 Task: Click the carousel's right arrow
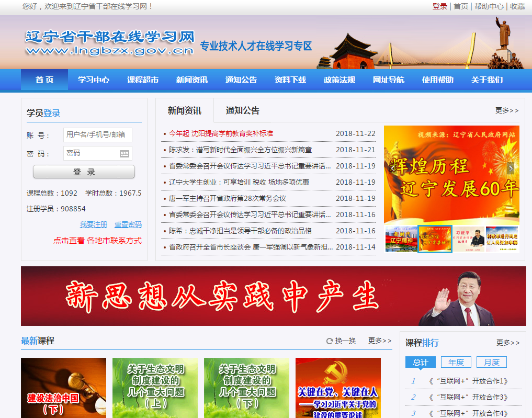pos(511,168)
